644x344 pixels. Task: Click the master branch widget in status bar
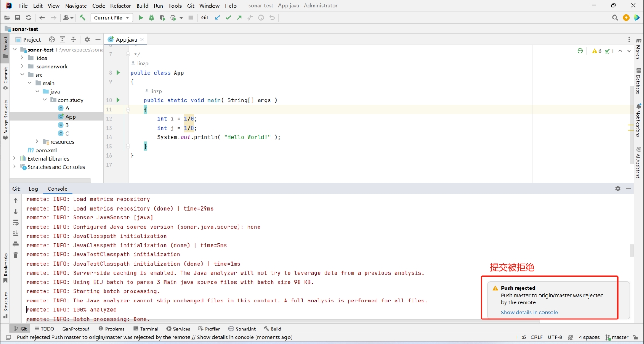(617, 337)
